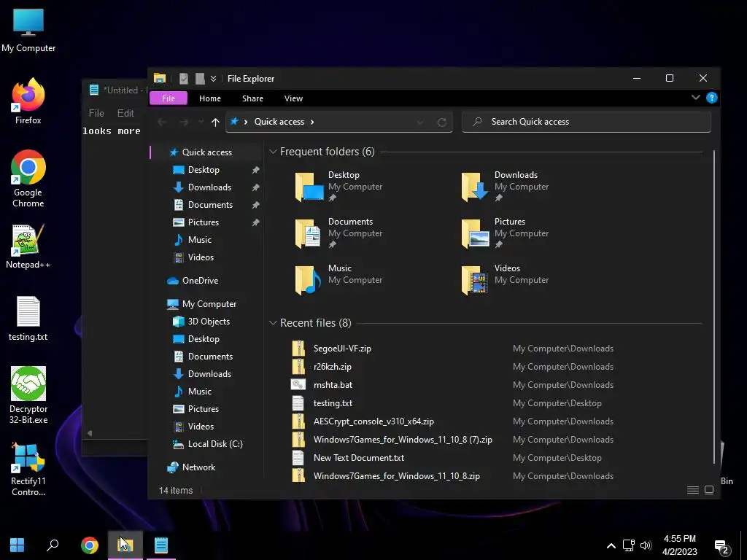Select Quick access in navigation pane

206,152
